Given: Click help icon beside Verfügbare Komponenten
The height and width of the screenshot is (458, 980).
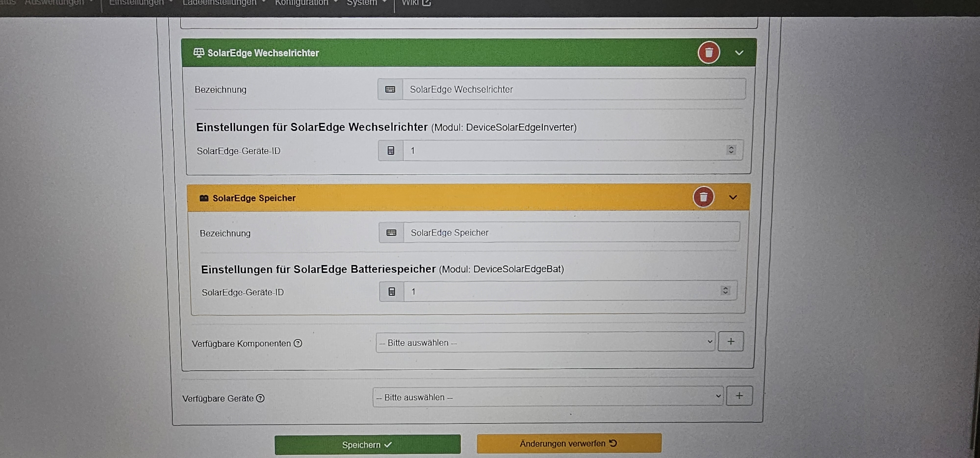Looking at the screenshot, I should (298, 343).
